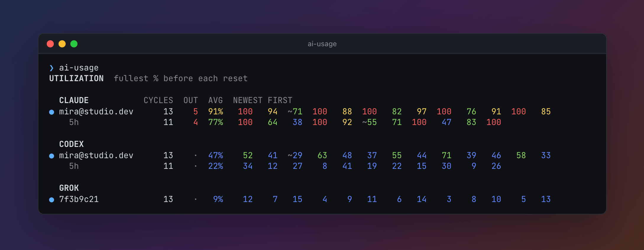Click Codex's 5h average "22%"

[x=216, y=166]
